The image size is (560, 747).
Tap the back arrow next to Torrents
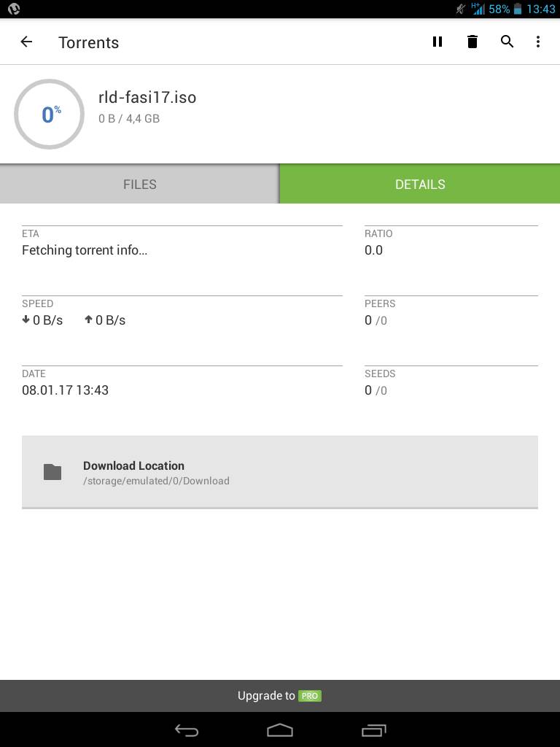tap(26, 42)
